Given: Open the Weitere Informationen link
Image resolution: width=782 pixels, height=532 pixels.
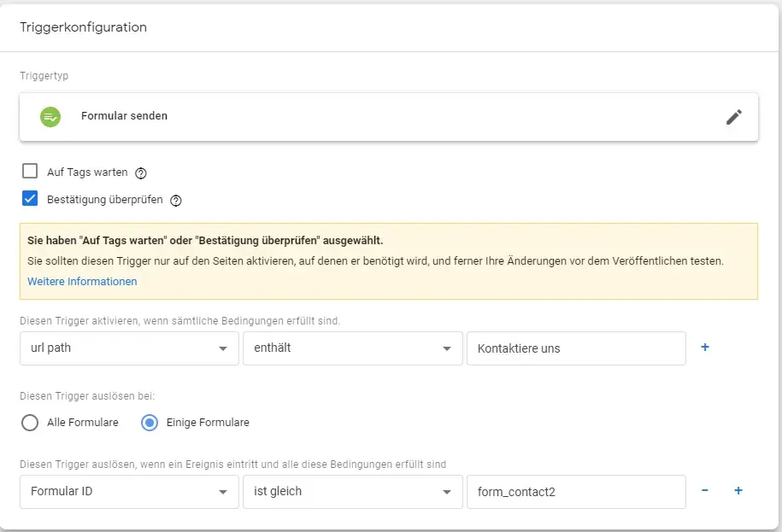Looking at the screenshot, I should pos(82,282).
